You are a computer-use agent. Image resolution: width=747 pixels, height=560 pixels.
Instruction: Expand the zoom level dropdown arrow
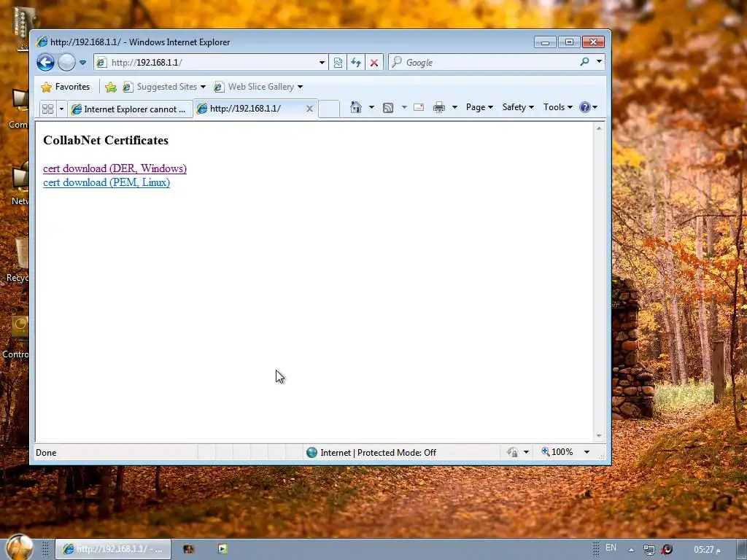pyautogui.click(x=587, y=452)
